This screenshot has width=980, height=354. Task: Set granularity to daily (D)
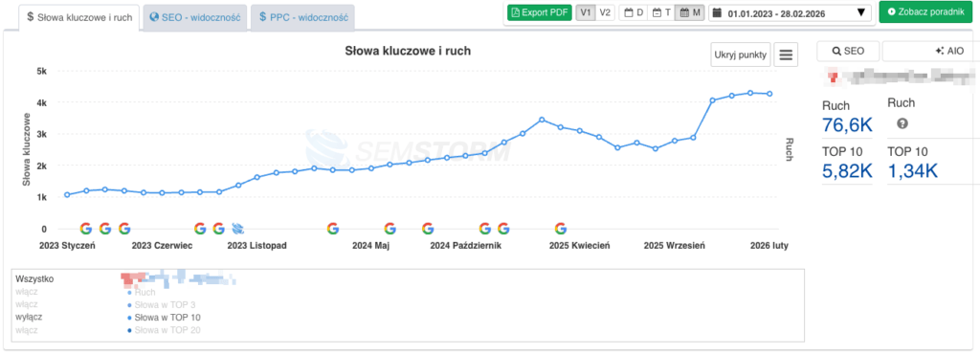634,12
